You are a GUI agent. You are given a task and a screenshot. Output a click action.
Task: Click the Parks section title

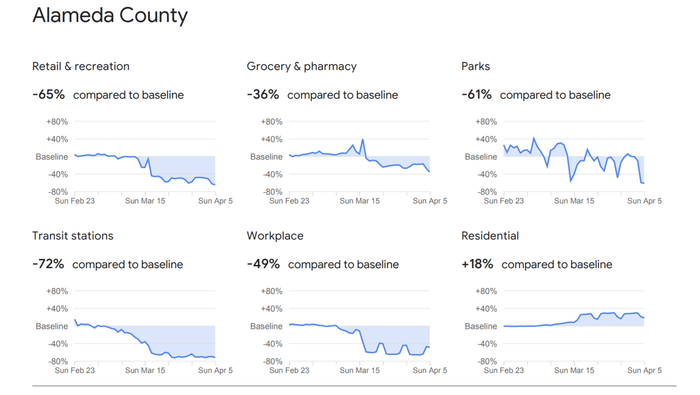[x=475, y=67]
